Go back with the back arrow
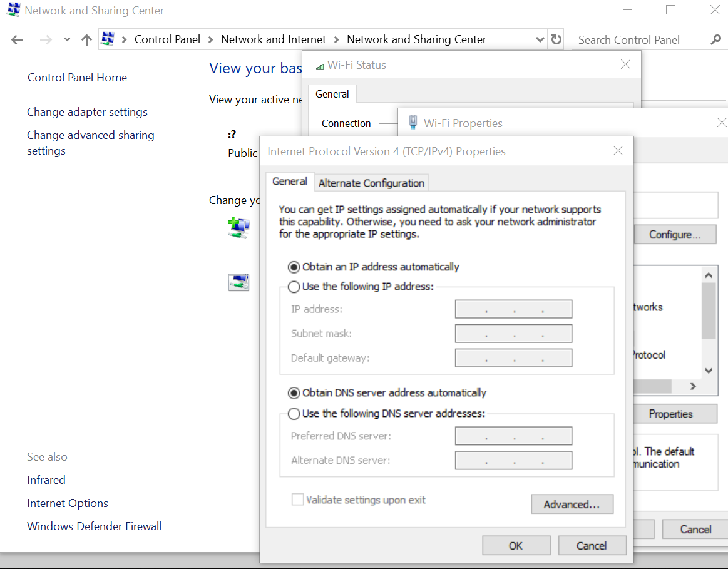 pos(17,40)
